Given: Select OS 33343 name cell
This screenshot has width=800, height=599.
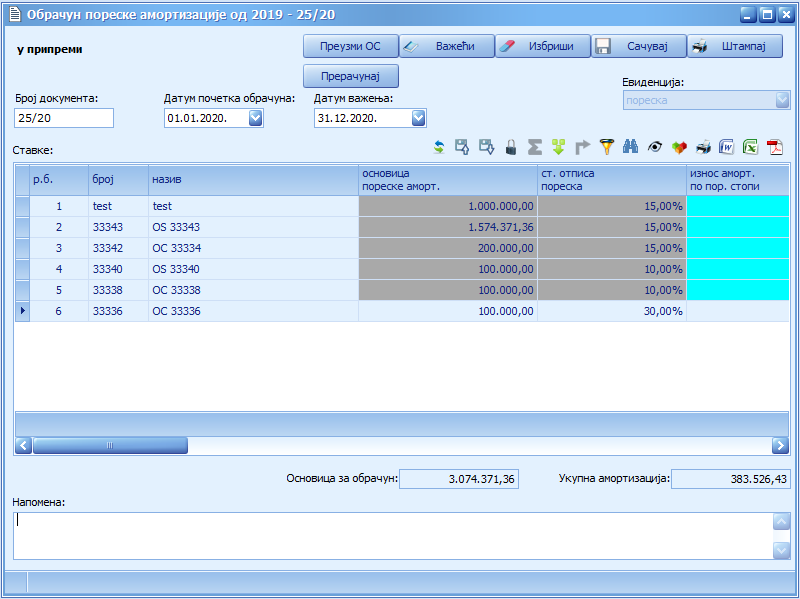Looking at the screenshot, I should (x=254, y=227).
